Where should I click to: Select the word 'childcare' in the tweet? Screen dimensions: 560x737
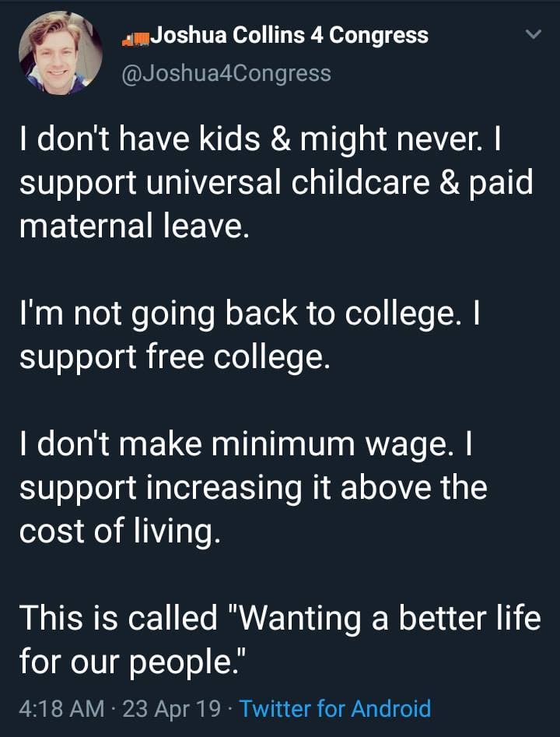click(x=360, y=182)
